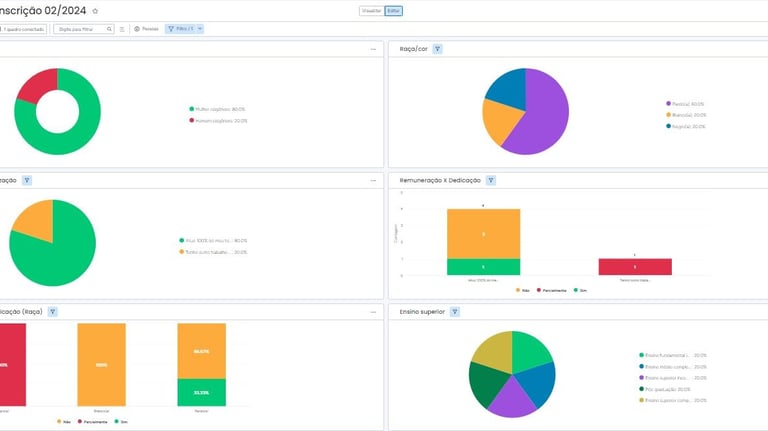Toggle the orange 20.0% legend in Raça/cor
The width and height of the screenshot is (768, 431).
point(686,115)
